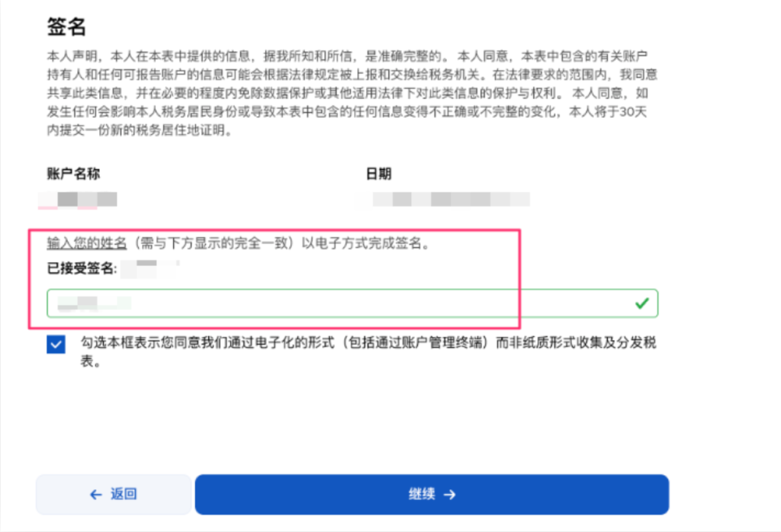Click the blurred typed name inside signature box
The height and width of the screenshot is (532, 781).
[95, 303]
